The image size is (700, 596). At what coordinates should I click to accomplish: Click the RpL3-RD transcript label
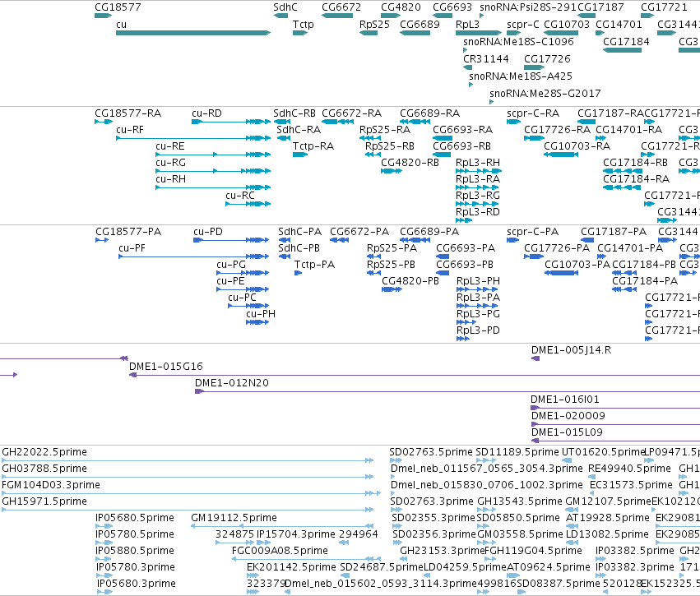[x=478, y=212]
